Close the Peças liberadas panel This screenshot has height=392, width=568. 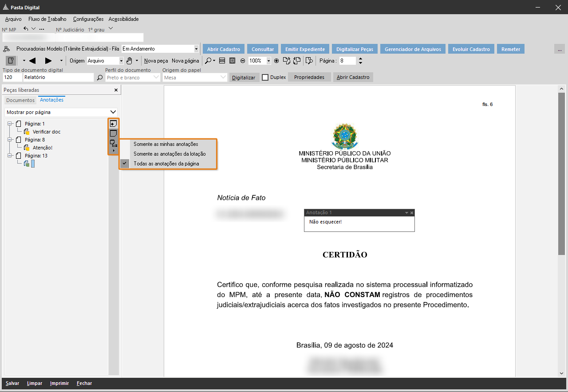click(x=116, y=90)
